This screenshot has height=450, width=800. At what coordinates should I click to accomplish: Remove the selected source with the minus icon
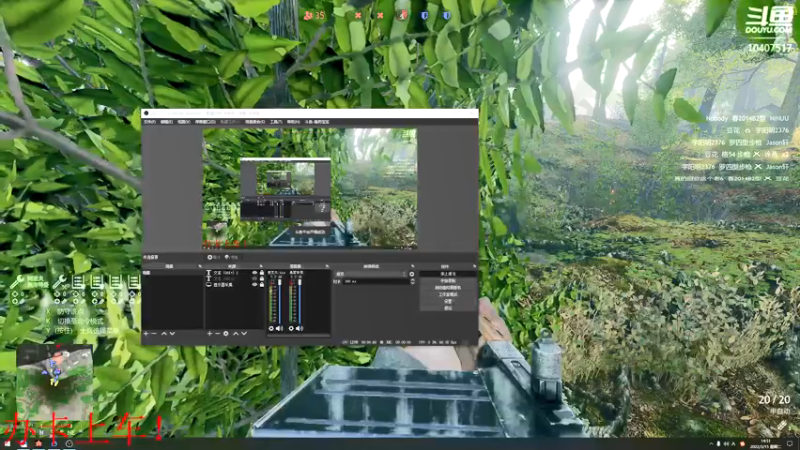tap(217, 334)
